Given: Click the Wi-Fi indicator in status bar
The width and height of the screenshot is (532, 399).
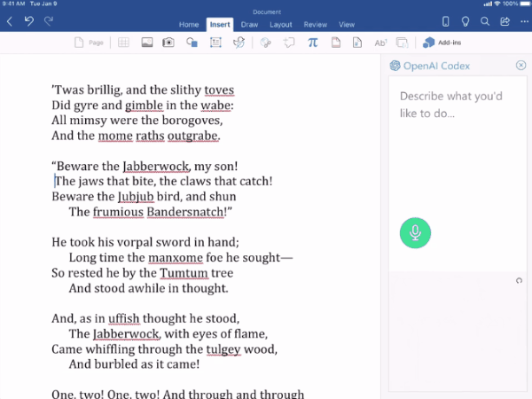Looking at the screenshot, I should 497,4.
